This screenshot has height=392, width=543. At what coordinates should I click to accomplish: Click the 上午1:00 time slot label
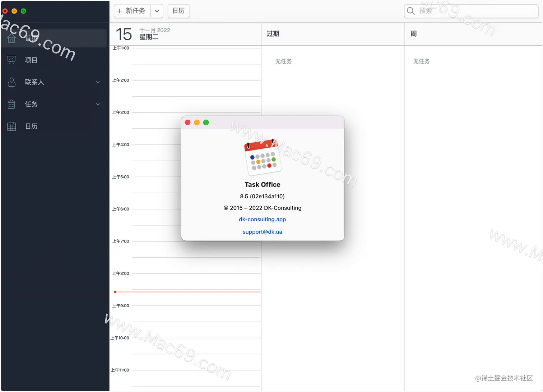(121, 48)
